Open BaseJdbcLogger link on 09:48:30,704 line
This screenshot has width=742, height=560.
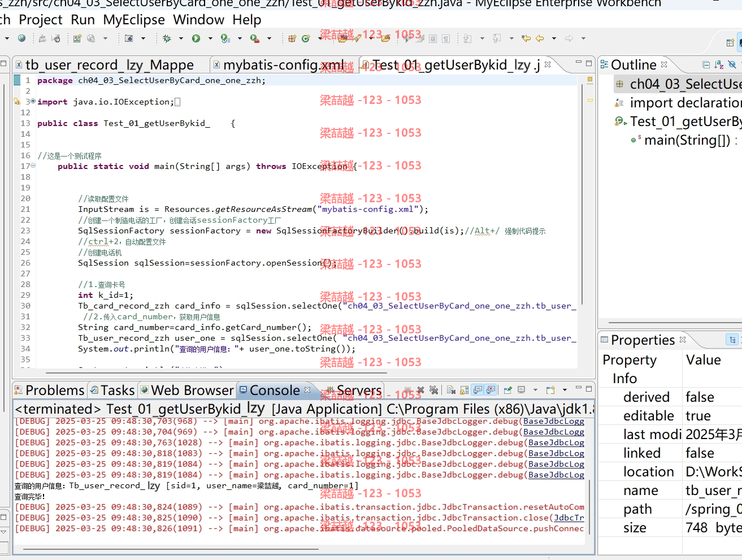point(554,432)
